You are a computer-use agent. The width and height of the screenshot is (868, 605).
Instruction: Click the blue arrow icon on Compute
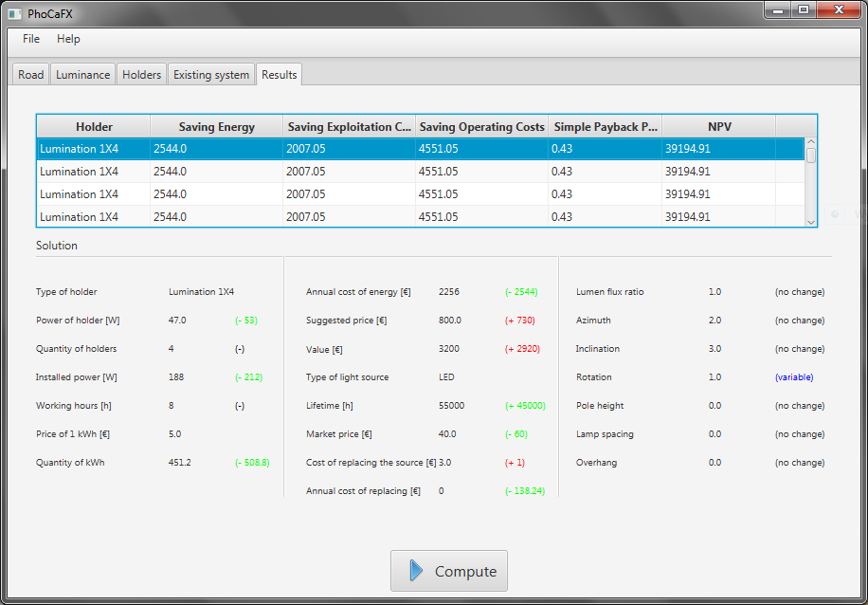point(416,571)
